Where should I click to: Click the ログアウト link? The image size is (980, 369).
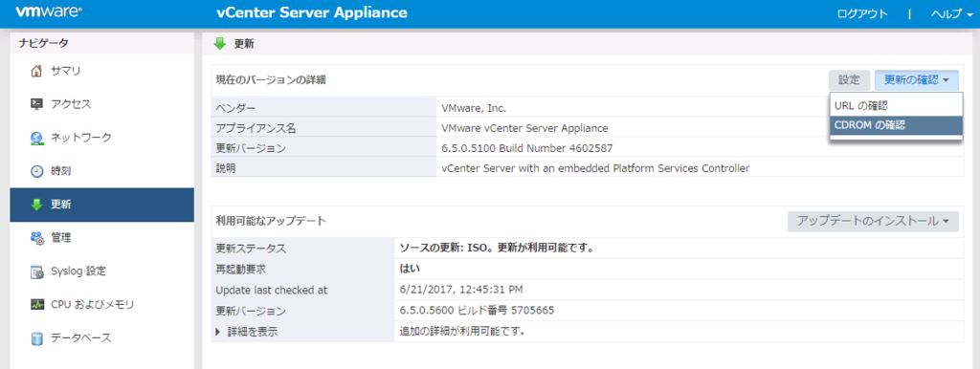tap(862, 13)
